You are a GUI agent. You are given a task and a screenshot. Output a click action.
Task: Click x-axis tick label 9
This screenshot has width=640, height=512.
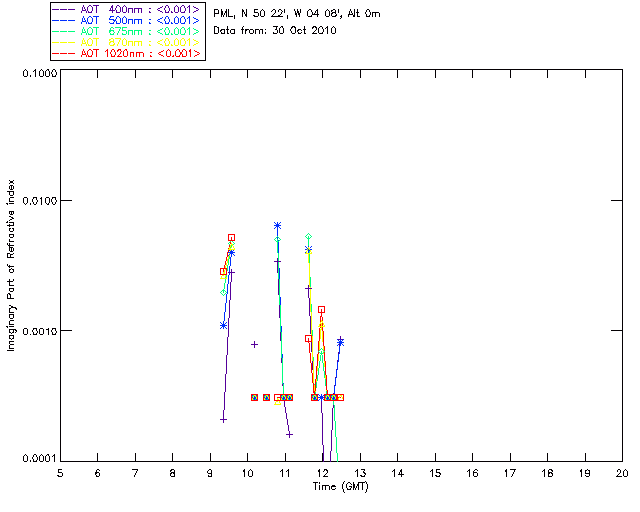point(210,473)
